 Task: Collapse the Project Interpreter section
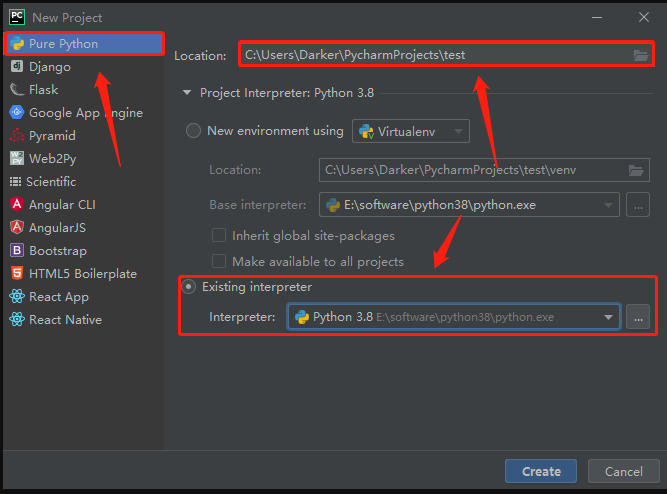186,93
